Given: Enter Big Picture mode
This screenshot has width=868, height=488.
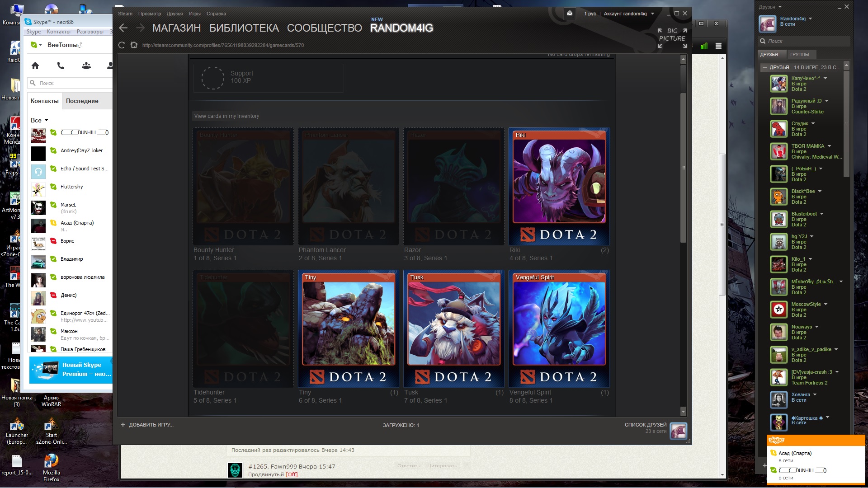Looking at the screenshot, I should click(672, 38).
